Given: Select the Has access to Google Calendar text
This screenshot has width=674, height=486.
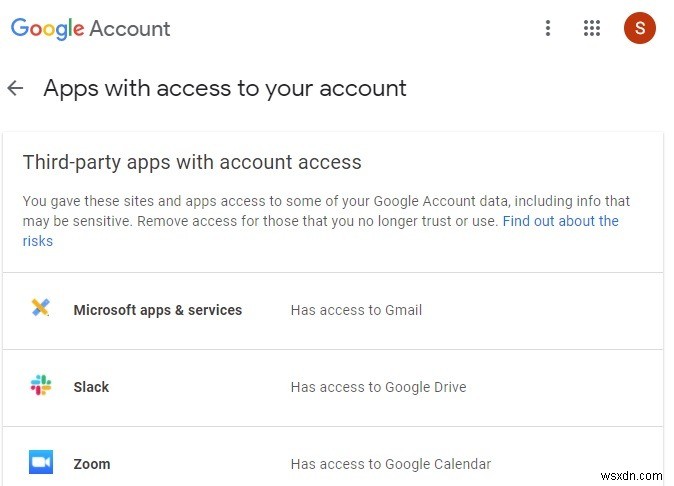Looking at the screenshot, I should [x=390, y=464].
